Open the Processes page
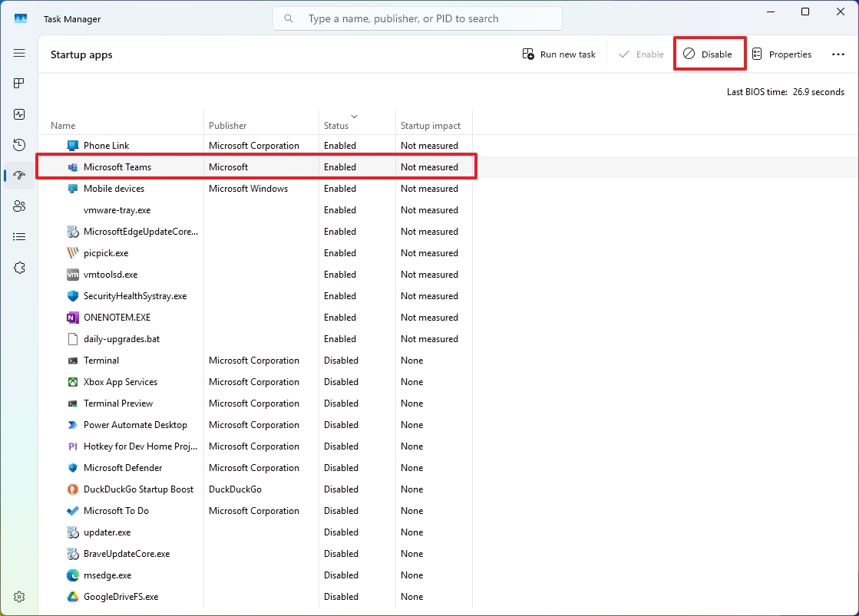 (x=19, y=83)
